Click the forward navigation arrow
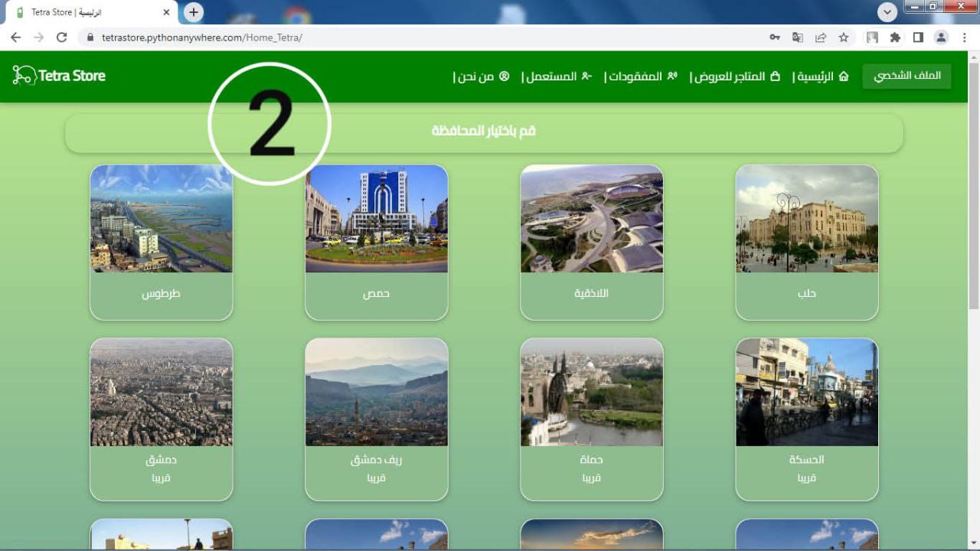Screen dimensions: 980x551 [x=38, y=37]
